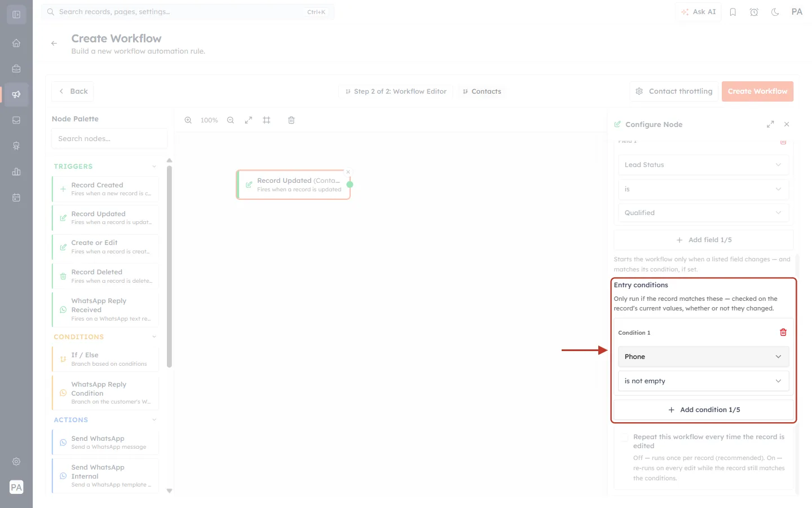The image size is (812, 508).
Task: Go to the Home icon in sidebar
Action: point(16,43)
